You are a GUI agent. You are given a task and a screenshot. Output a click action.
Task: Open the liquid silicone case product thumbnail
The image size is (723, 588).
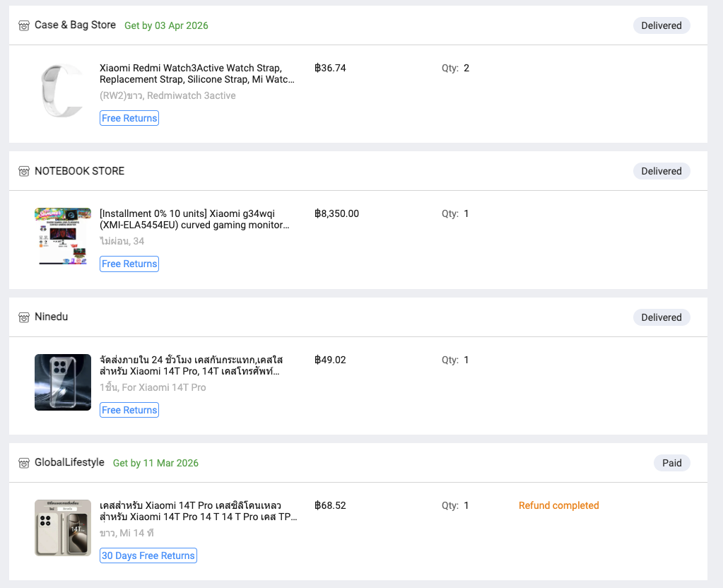pos(63,528)
